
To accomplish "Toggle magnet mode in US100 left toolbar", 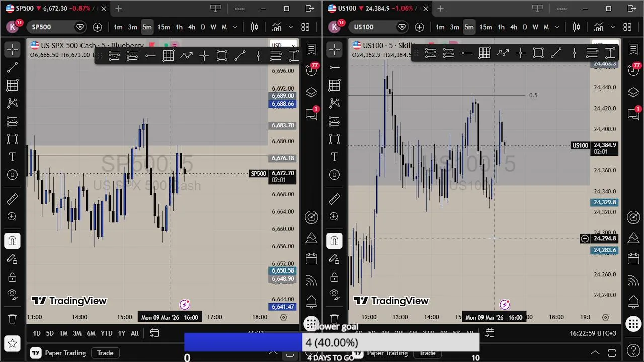I will tap(334, 241).
